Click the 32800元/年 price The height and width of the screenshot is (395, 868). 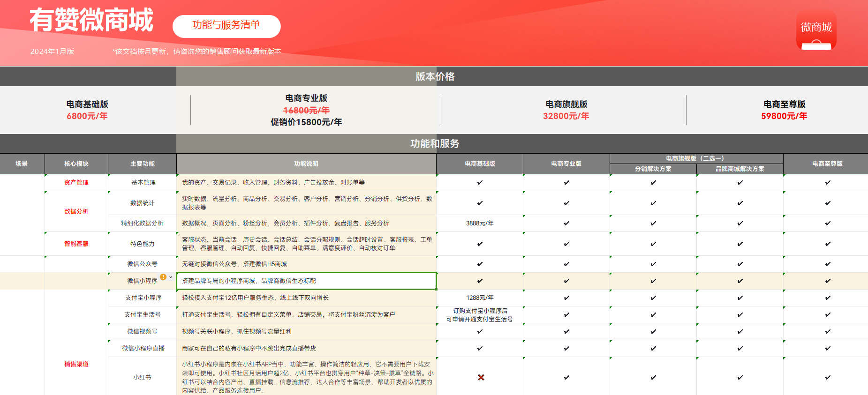click(x=566, y=116)
